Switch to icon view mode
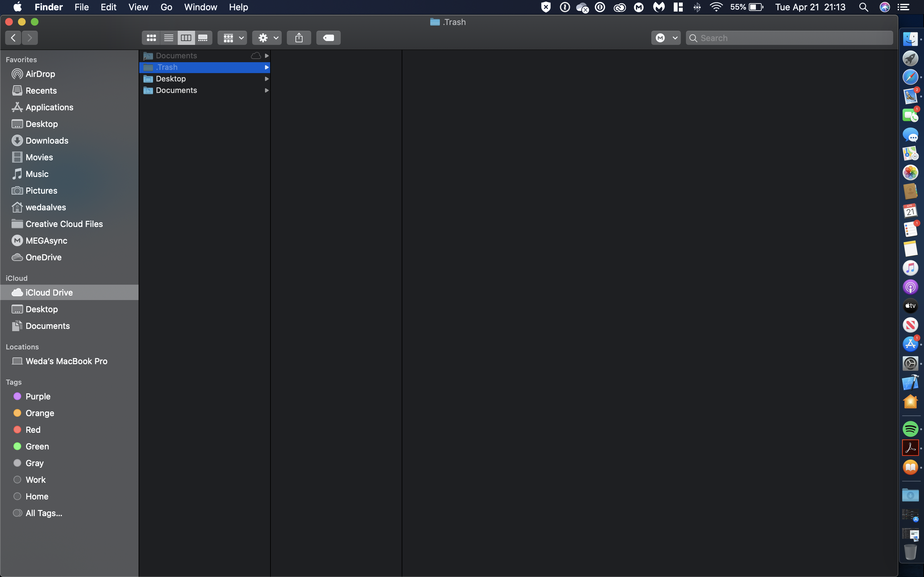 tap(151, 38)
